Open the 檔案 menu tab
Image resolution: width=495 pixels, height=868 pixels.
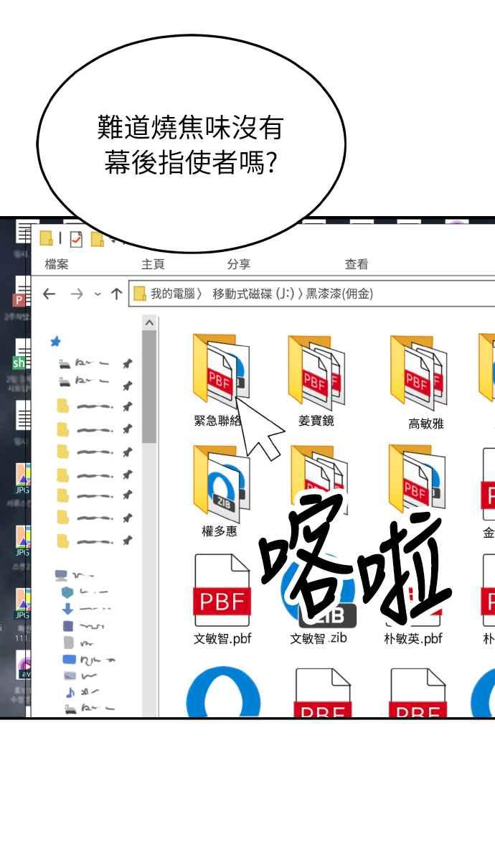(57, 264)
